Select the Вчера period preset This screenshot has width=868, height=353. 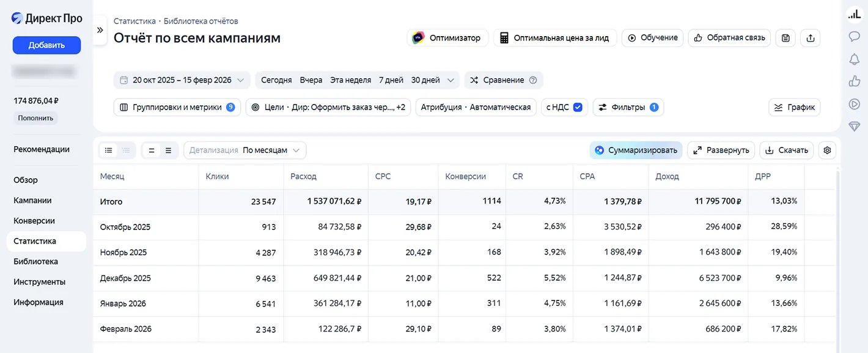[x=311, y=80]
